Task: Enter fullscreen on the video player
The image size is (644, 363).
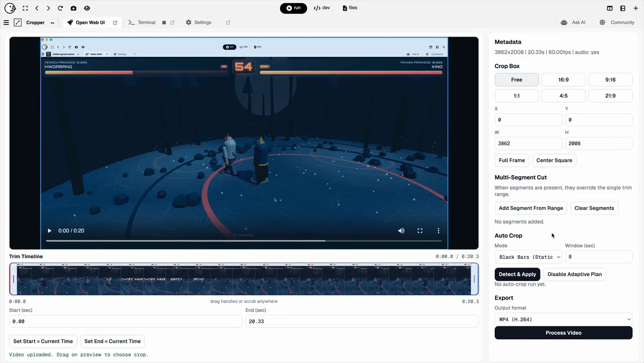Action: (420, 231)
